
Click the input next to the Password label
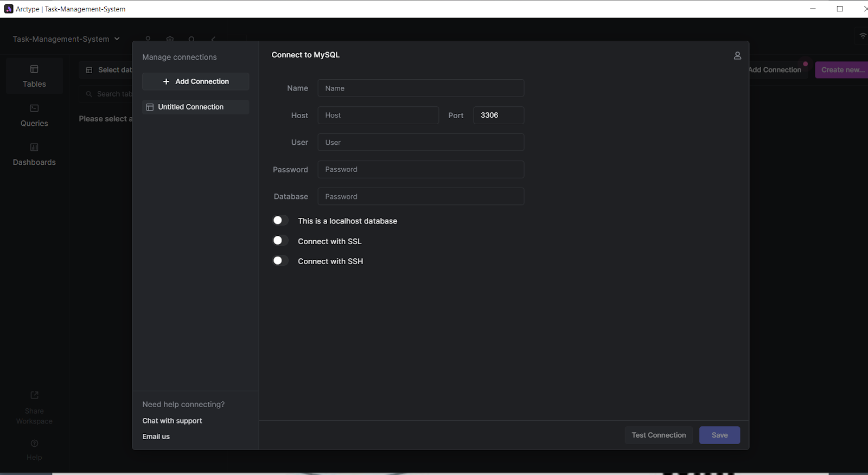pos(421,169)
